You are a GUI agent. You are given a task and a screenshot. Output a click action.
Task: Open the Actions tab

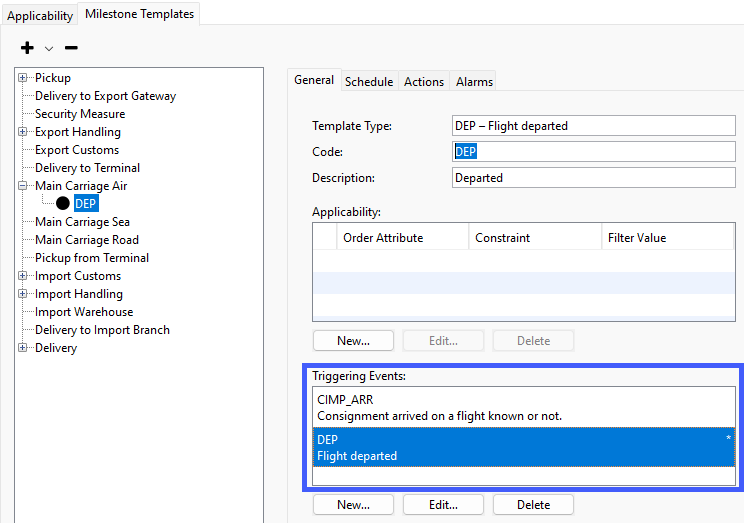[424, 82]
